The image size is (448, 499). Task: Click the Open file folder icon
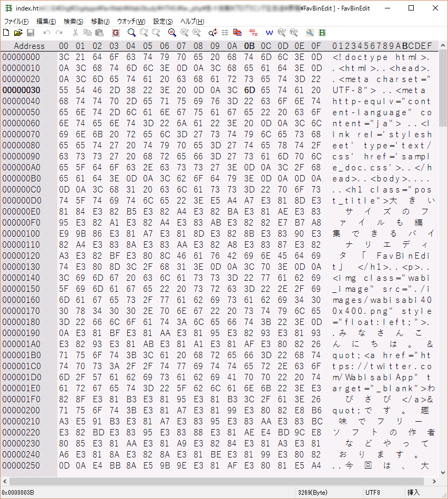point(18,33)
